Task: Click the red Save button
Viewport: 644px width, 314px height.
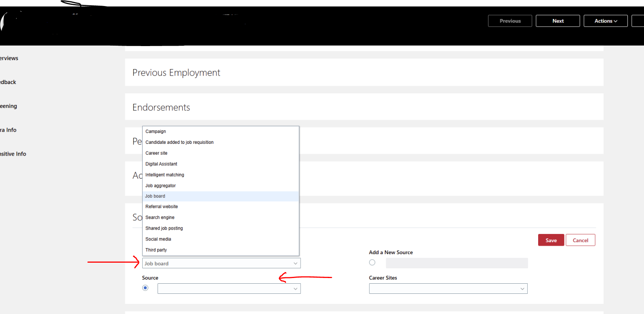Action: tap(551, 240)
